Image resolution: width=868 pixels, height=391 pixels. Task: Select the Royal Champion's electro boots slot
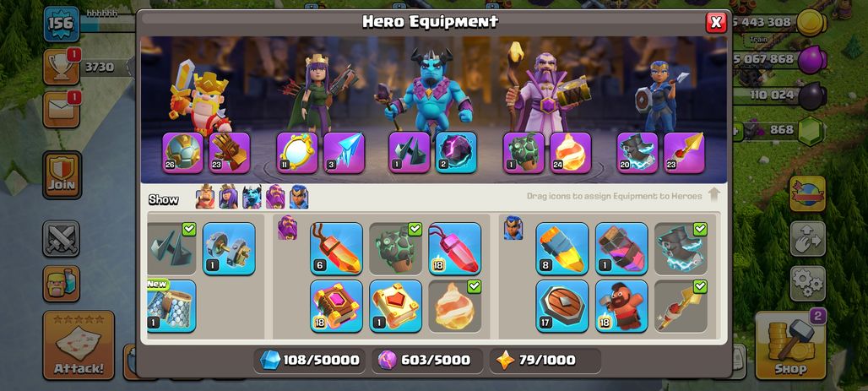[637, 153]
